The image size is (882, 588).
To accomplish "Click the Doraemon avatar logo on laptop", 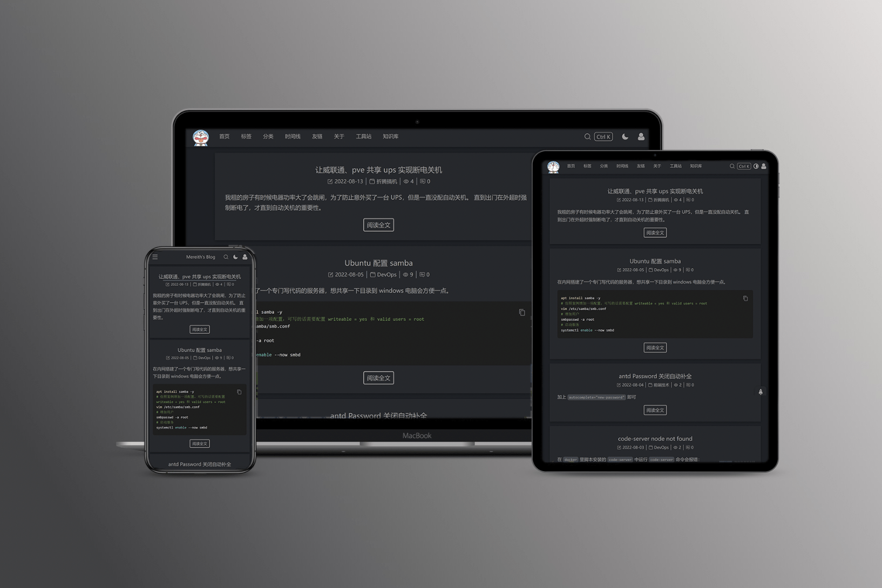I will [201, 138].
